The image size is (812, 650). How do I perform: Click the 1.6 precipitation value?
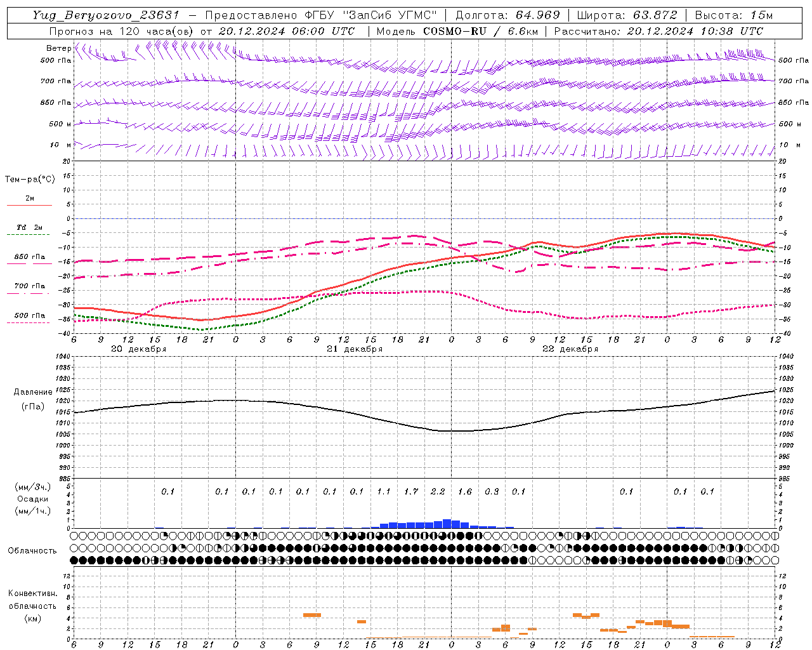pyautogui.click(x=465, y=492)
